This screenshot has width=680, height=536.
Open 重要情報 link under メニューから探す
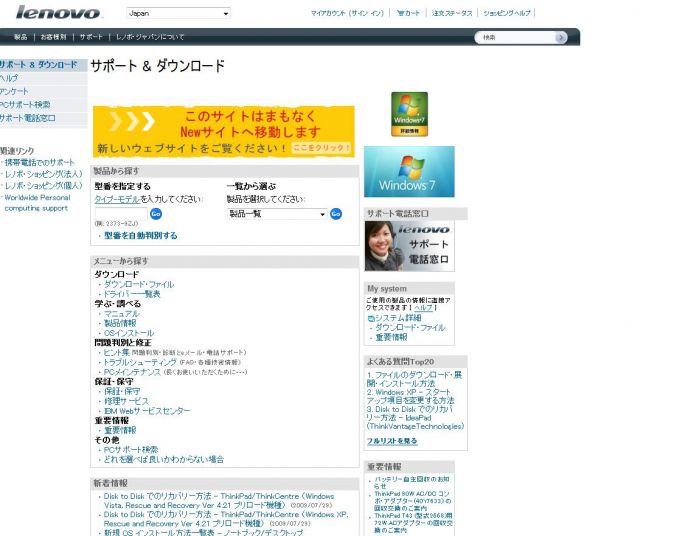pyautogui.click(x=120, y=430)
